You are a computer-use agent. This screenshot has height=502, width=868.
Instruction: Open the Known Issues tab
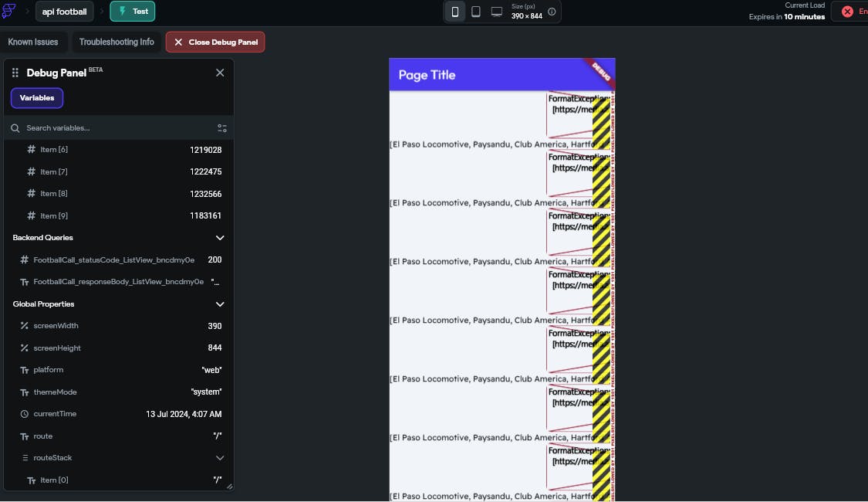[x=33, y=42]
